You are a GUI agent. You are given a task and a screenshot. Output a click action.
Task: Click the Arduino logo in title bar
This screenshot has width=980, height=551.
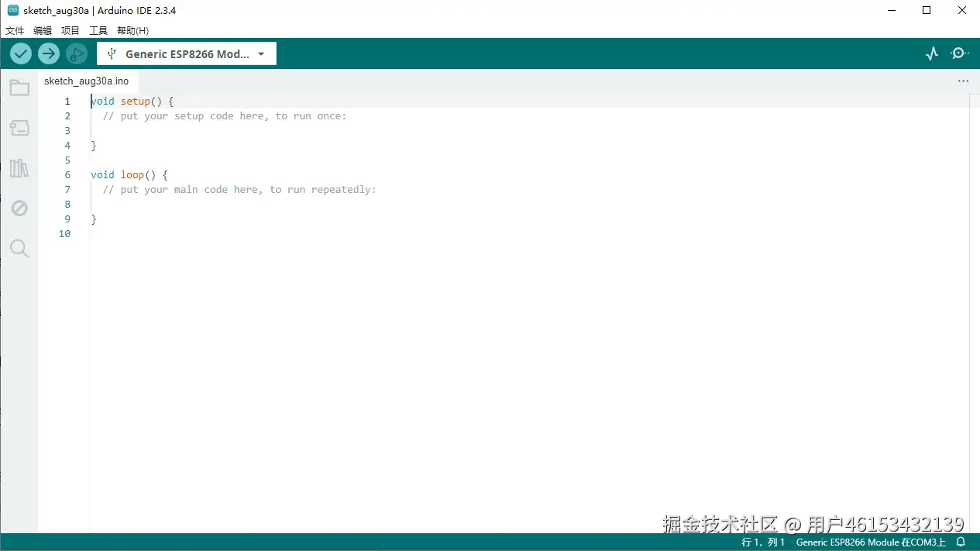[12, 10]
